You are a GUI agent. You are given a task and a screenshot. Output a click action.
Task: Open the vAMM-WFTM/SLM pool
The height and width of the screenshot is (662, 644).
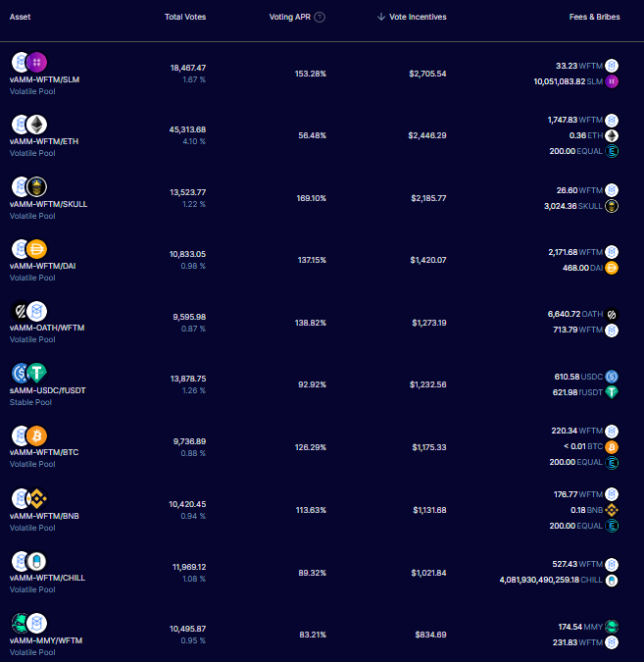click(x=42, y=79)
